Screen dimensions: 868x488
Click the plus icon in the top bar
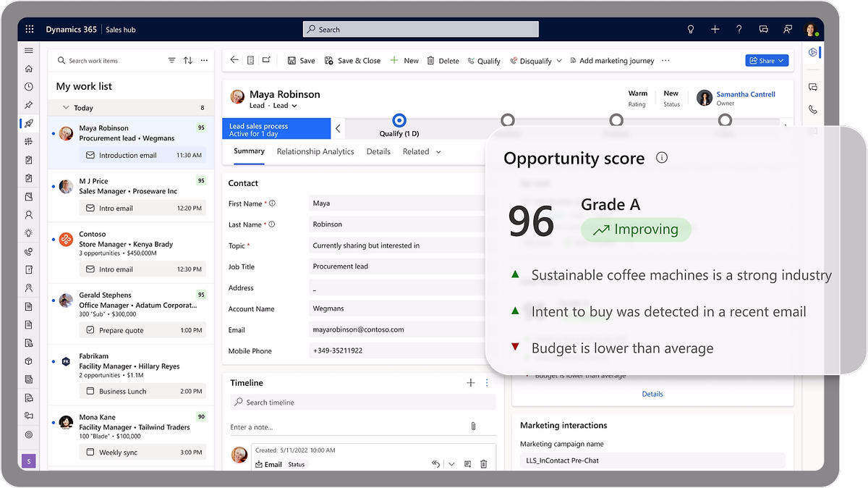coord(715,30)
